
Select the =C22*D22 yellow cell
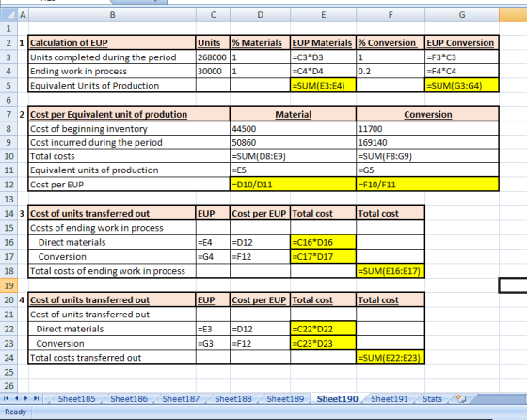click(x=323, y=329)
